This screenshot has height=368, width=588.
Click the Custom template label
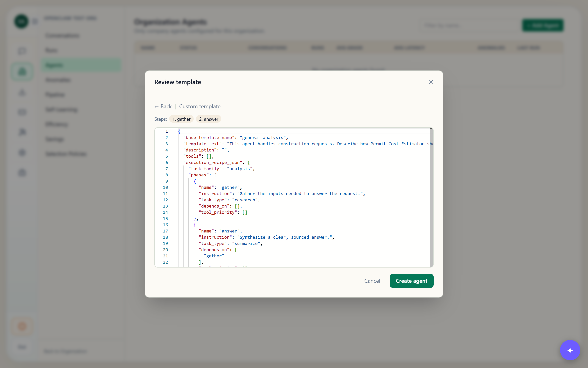(200, 107)
